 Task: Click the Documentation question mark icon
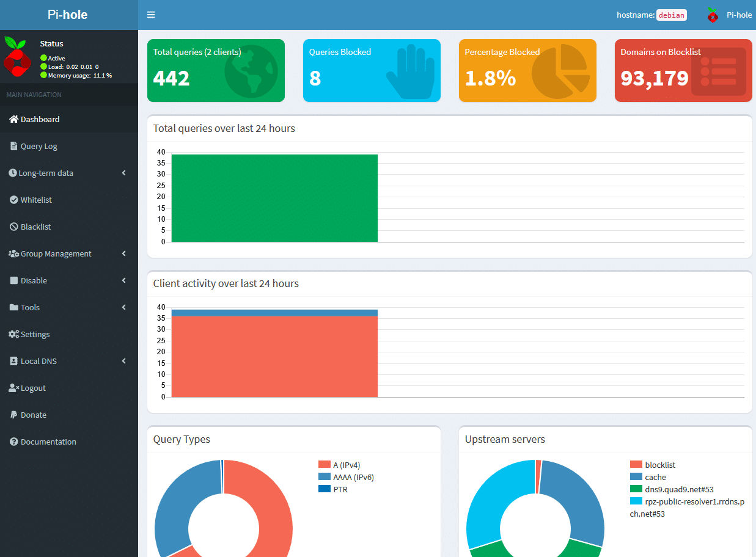point(14,442)
